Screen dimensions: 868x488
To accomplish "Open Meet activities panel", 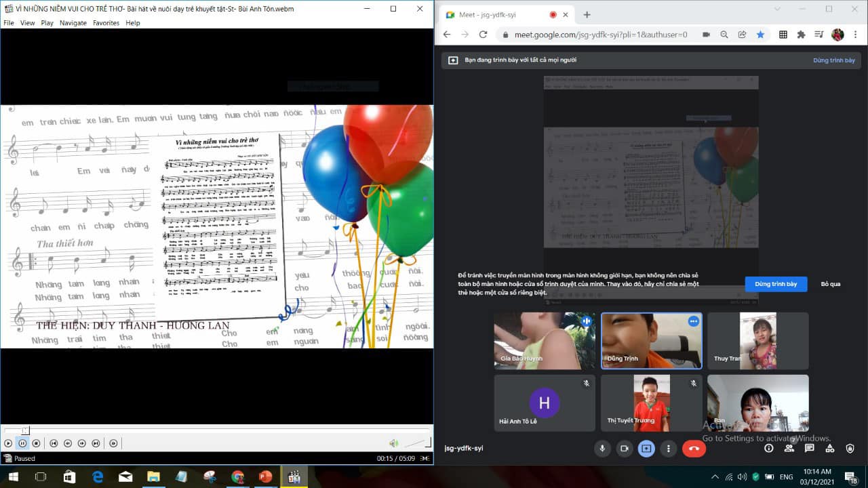I will coord(830,448).
